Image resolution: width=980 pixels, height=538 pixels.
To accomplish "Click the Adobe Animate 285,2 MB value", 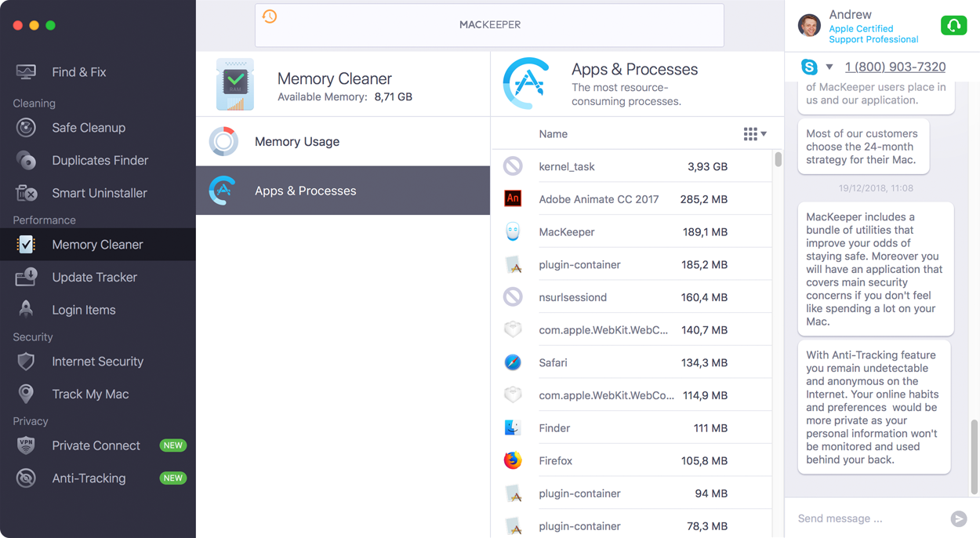I will [x=704, y=199].
